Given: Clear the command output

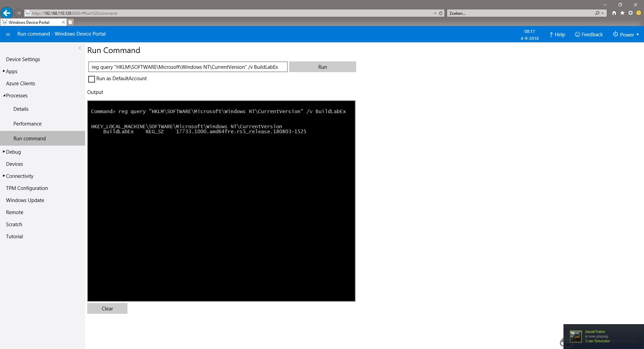Looking at the screenshot, I should (x=107, y=308).
